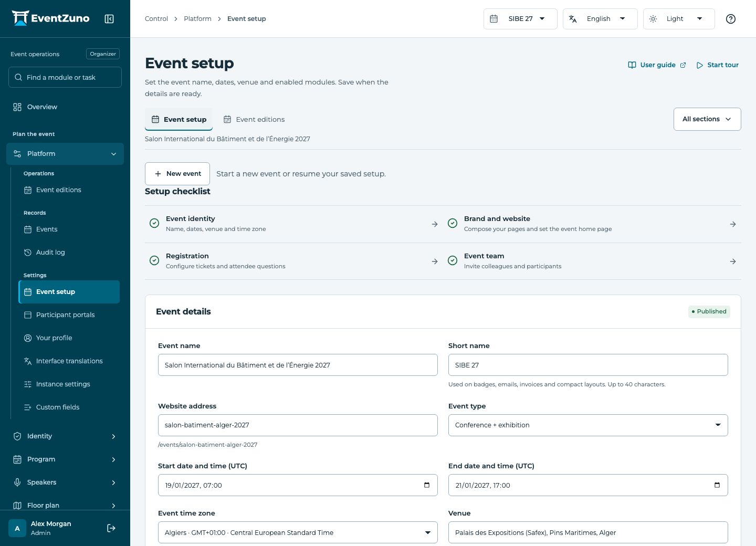Image resolution: width=756 pixels, height=546 pixels.
Task: Open Overview in the sidebar
Action: click(x=65, y=107)
